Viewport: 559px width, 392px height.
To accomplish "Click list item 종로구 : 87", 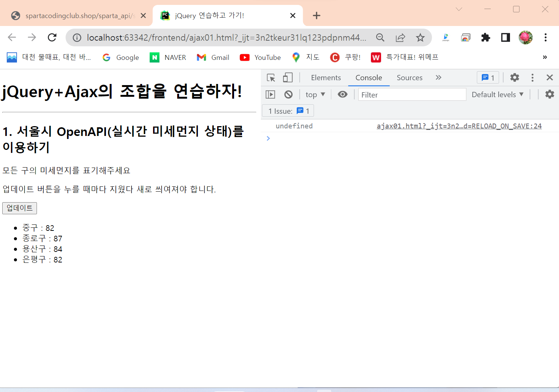I will pos(42,238).
